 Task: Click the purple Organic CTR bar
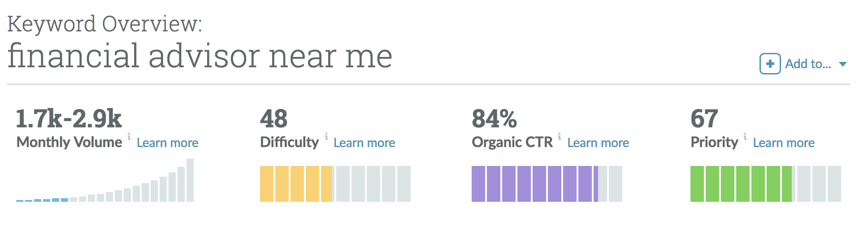click(534, 184)
